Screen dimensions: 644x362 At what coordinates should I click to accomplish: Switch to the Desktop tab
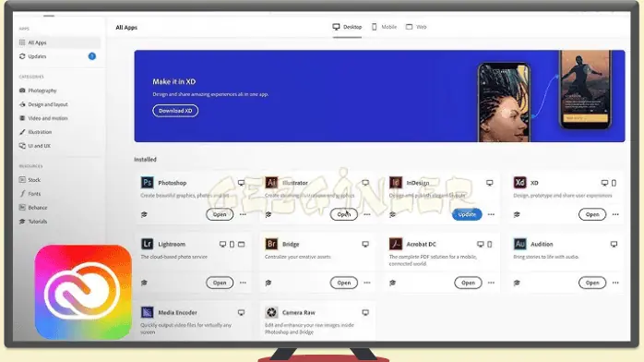[348, 27]
